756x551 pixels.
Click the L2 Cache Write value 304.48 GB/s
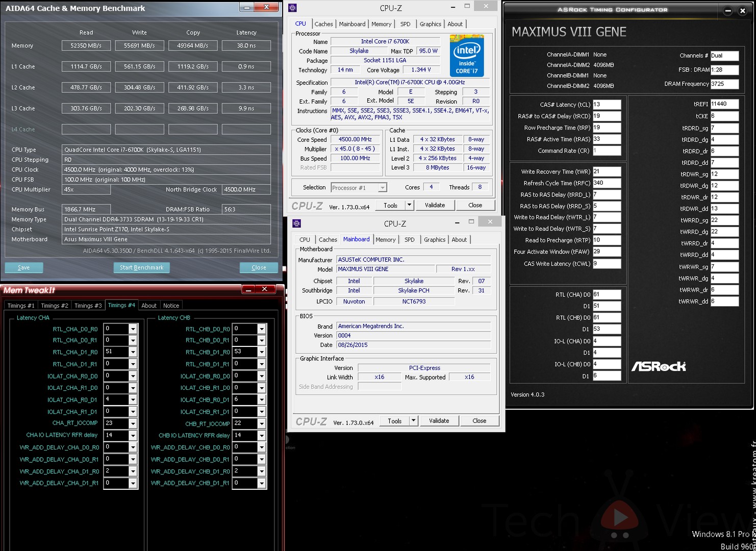[x=140, y=87]
